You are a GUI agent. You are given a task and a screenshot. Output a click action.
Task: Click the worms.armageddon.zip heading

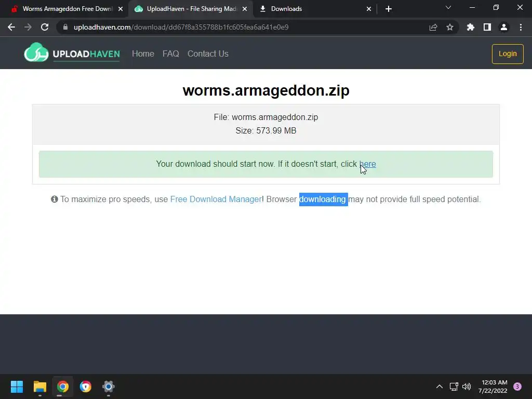point(266,90)
